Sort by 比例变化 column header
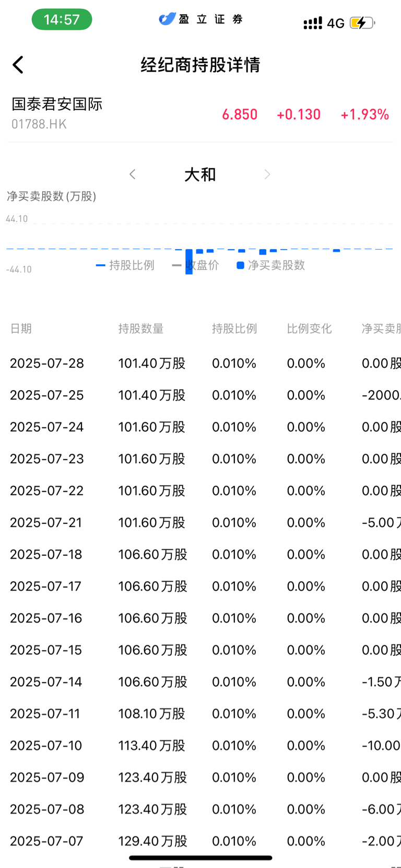 (309, 329)
